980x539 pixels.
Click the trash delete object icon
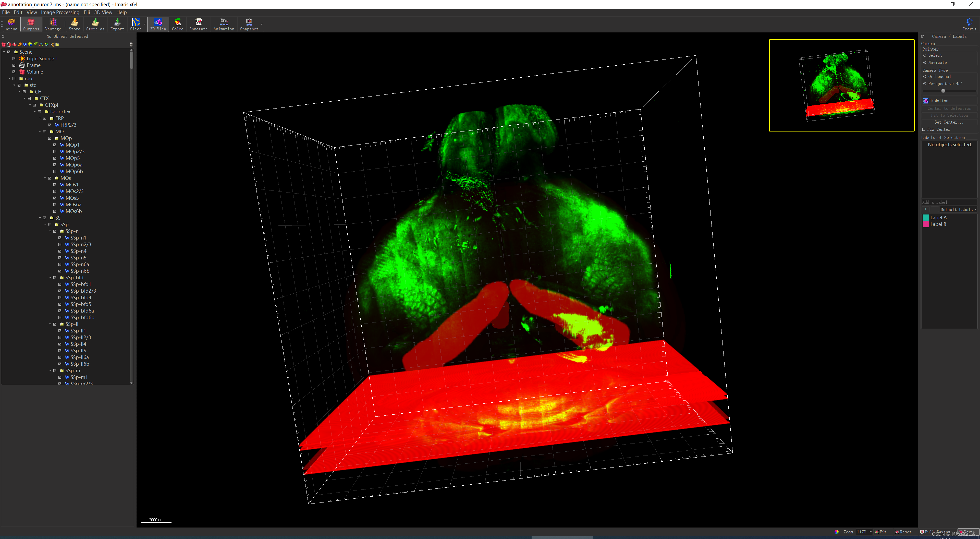point(131,44)
